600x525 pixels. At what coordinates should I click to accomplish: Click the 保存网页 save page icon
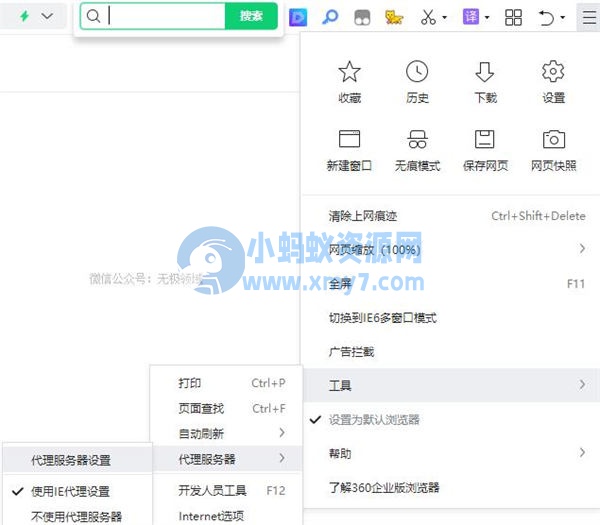click(485, 139)
